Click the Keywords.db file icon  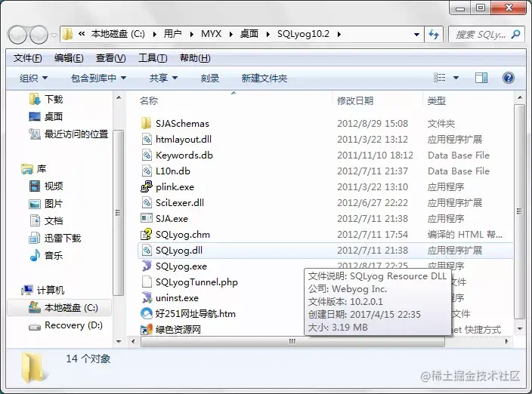pyautogui.click(x=147, y=155)
